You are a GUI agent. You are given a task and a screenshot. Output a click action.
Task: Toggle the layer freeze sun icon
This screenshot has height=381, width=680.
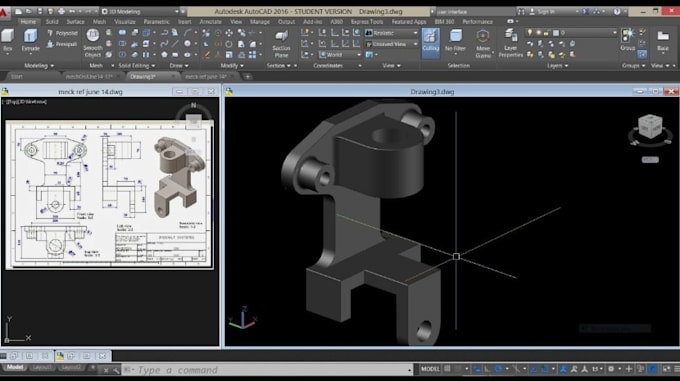pyautogui.click(x=538, y=33)
